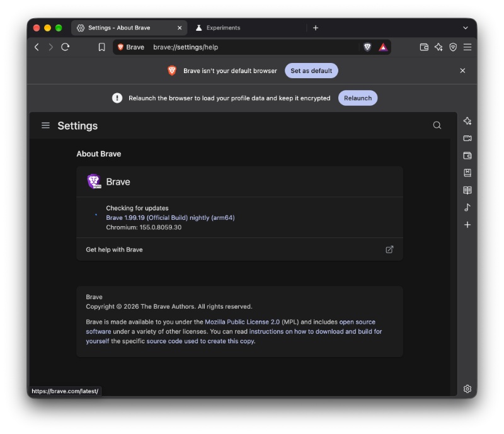The height and width of the screenshot is (434, 504).
Task: Add a new item to the sidebar
Action: pyautogui.click(x=467, y=225)
